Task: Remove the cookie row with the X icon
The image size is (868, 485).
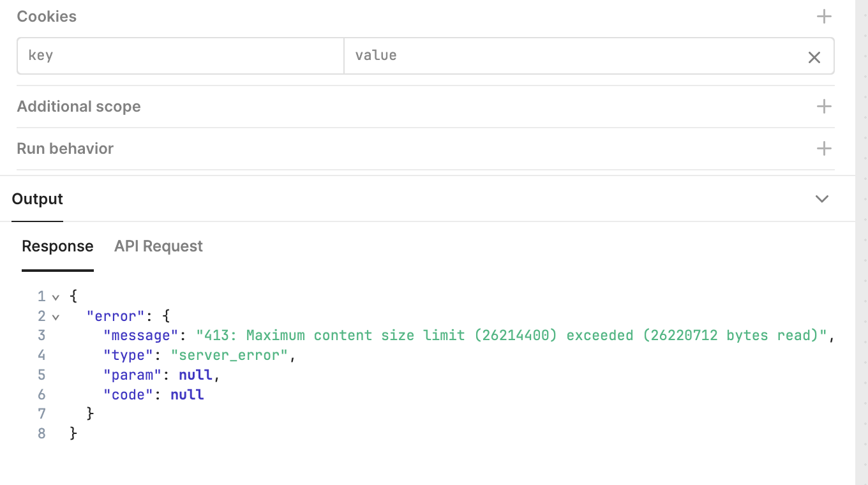Action: pyautogui.click(x=814, y=57)
